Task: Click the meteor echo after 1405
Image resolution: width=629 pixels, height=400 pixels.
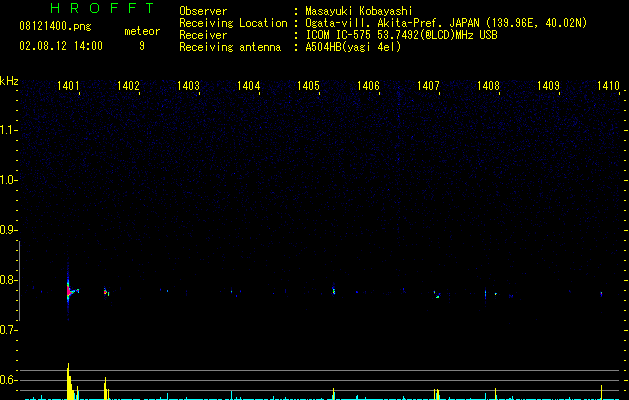Action: tap(333, 290)
